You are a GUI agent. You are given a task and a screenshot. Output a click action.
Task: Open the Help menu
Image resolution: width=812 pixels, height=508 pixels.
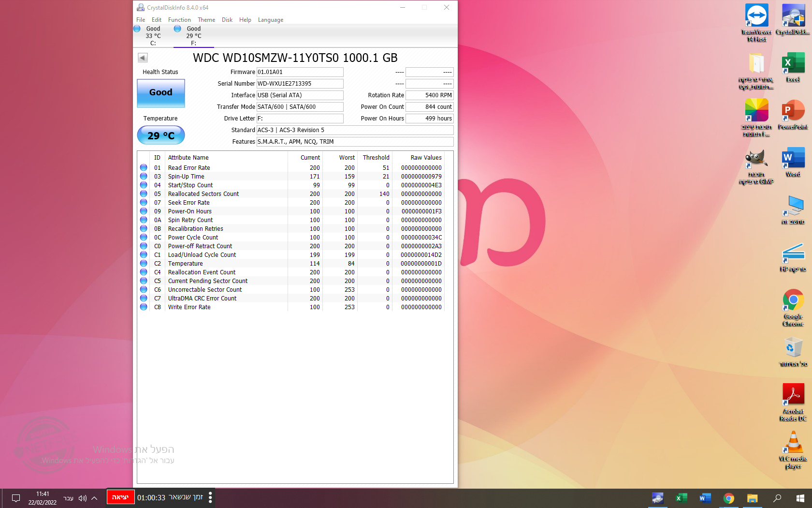click(245, 20)
